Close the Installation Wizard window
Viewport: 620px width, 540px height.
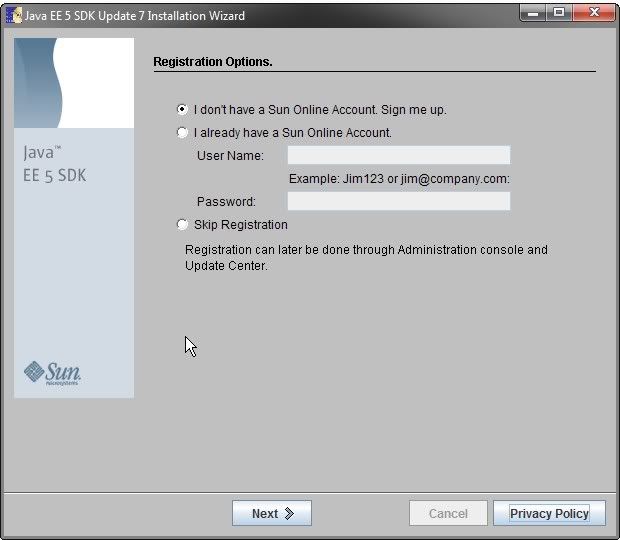(596, 14)
